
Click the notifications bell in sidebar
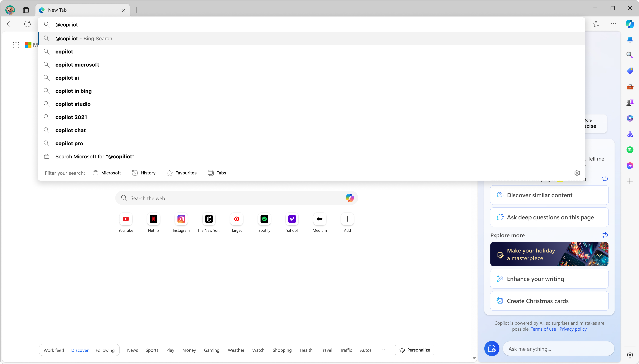[630, 40]
